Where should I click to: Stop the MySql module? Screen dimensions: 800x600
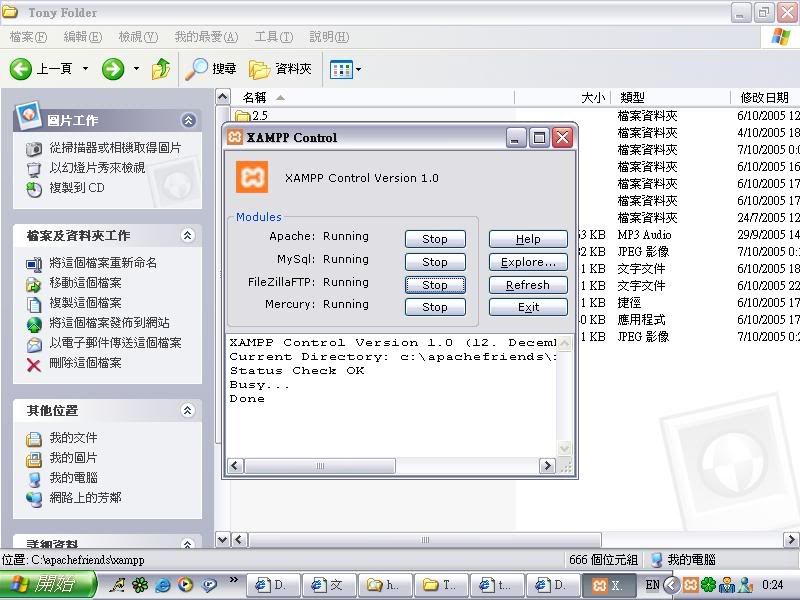pos(434,262)
